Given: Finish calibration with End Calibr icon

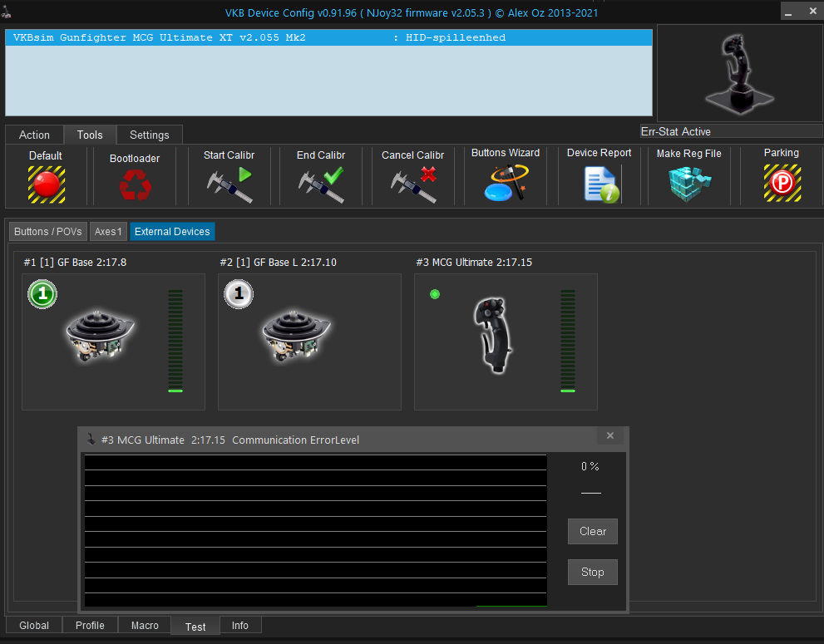Looking at the screenshot, I should click(x=321, y=184).
